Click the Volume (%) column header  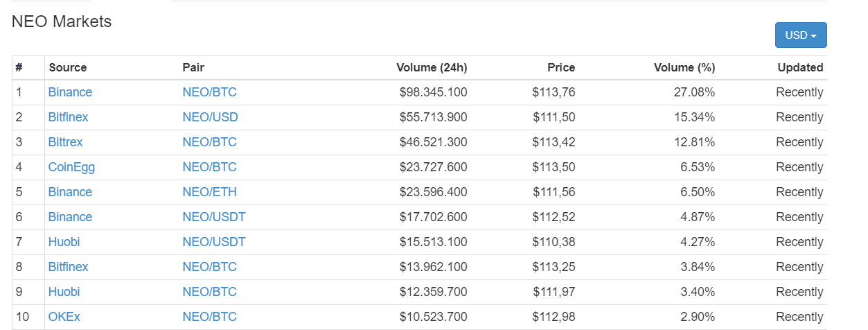684,67
